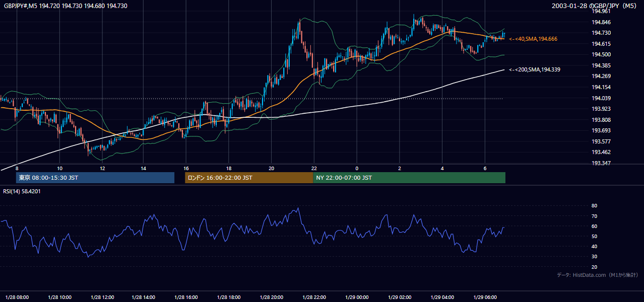Viewport: 644px width, 302px height.
Task: Click RSI scale value 40
Action: click(x=594, y=246)
